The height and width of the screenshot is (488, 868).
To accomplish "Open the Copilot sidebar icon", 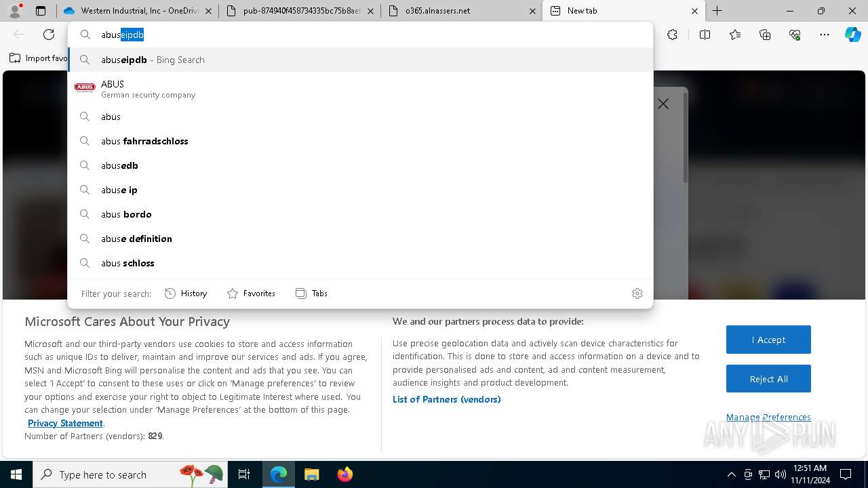I will [x=852, y=35].
